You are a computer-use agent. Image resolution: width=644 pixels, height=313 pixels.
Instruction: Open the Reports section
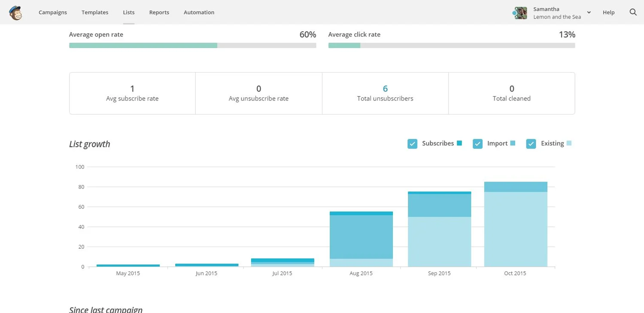(x=159, y=12)
